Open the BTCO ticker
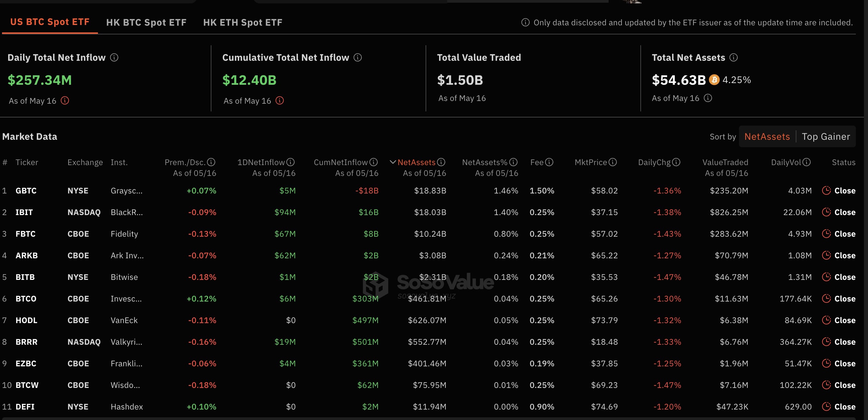Screen dimensions: 868x420 pos(26,299)
